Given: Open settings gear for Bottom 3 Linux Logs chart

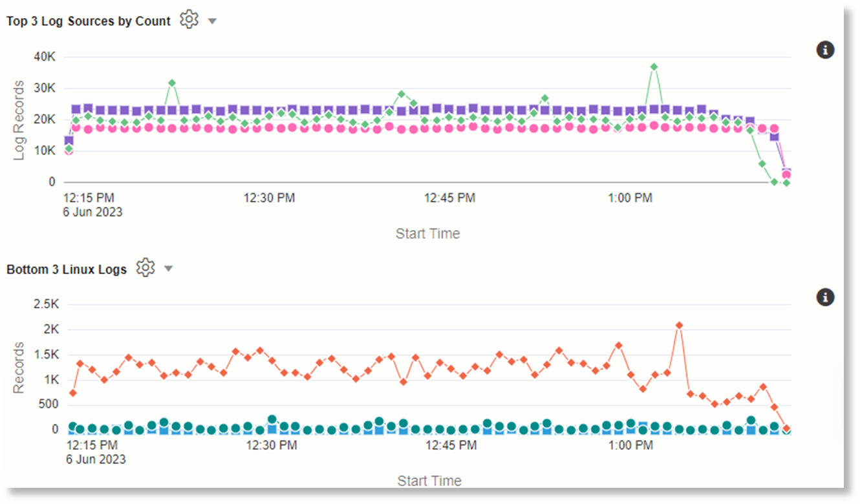Looking at the screenshot, I should (x=145, y=268).
